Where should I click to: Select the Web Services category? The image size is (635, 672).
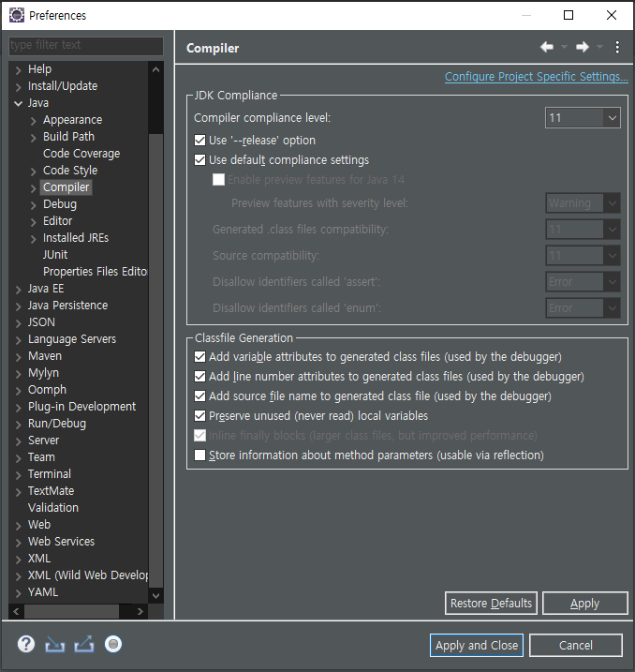click(x=61, y=542)
